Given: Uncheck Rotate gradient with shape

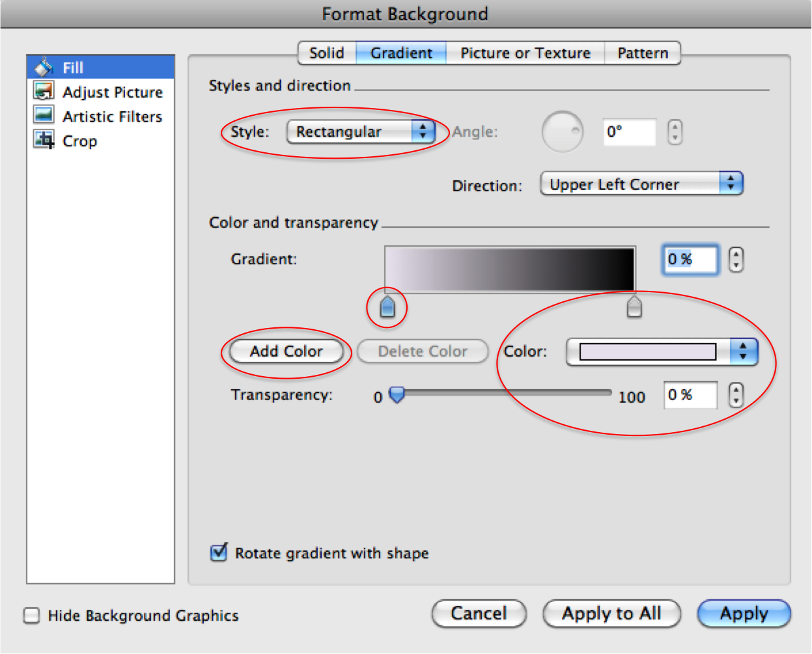Looking at the screenshot, I should tap(219, 552).
